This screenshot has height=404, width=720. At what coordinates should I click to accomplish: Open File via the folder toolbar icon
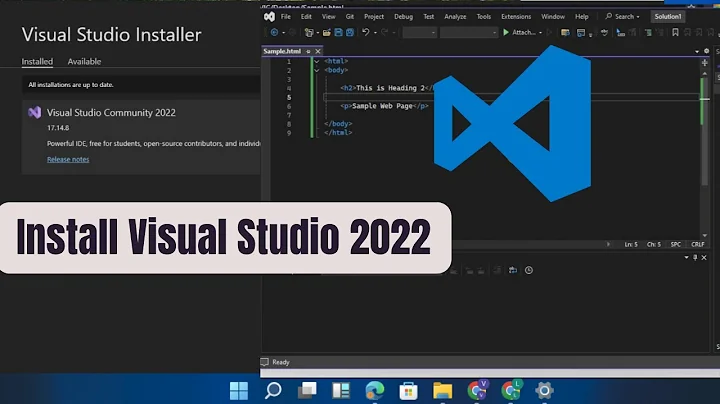click(x=326, y=33)
